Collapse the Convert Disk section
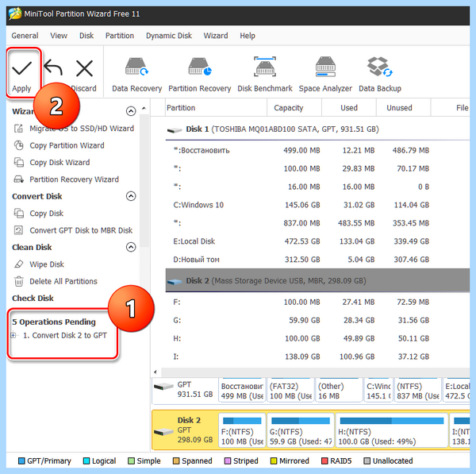476x474 pixels. 131,196
